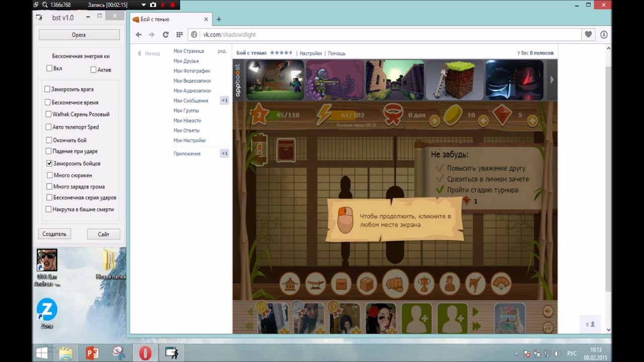644x362 pixels.
Task: Click the address bar vk.com/shadowsfight
Action: tap(384, 35)
